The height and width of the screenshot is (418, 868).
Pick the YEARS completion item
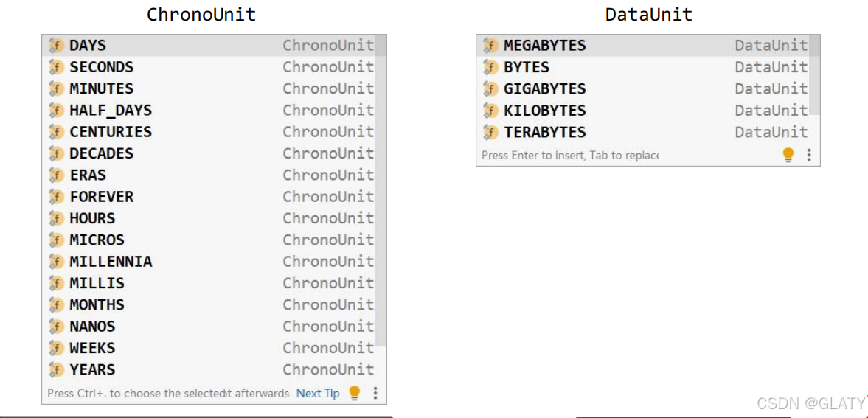(x=209, y=369)
